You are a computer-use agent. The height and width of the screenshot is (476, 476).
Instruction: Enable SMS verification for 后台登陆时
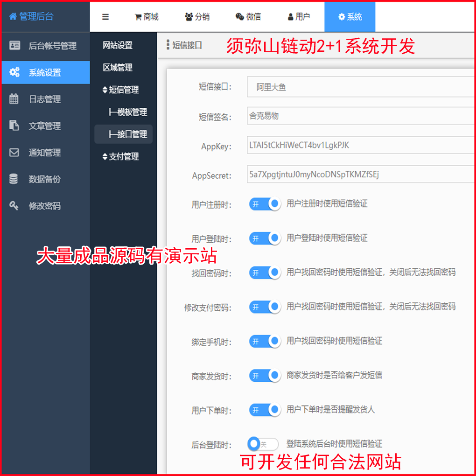[x=262, y=444]
